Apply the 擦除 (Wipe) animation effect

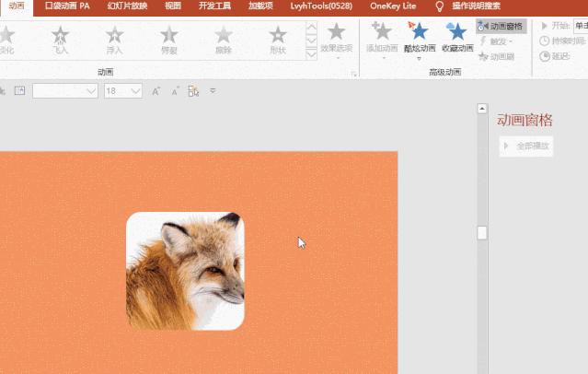(x=224, y=40)
